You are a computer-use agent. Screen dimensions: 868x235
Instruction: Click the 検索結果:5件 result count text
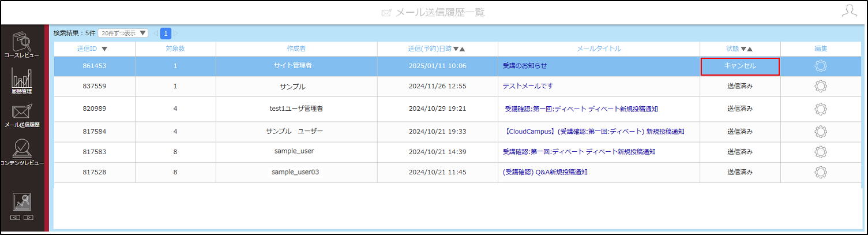point(74,33)
